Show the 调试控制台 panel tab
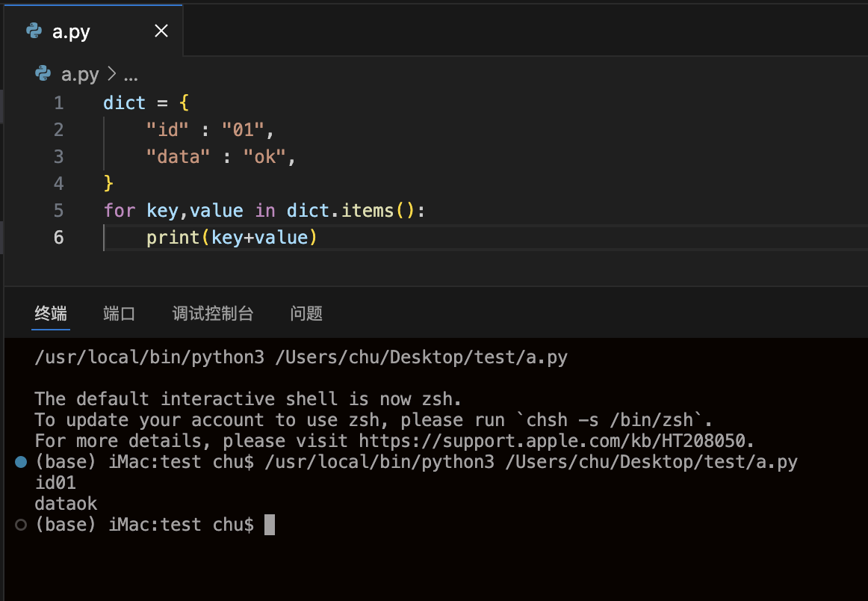The image size is (868, 601). (213, 313)
